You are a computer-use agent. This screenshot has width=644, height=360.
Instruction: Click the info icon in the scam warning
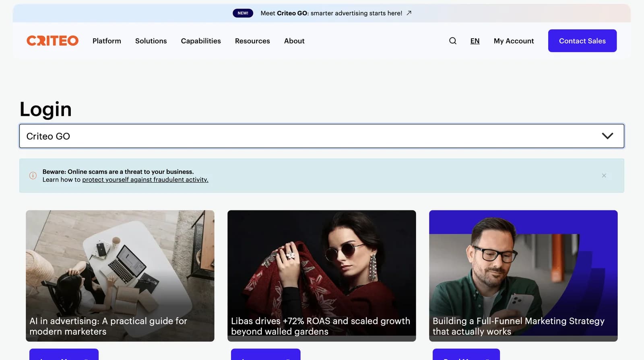point(33,175)
